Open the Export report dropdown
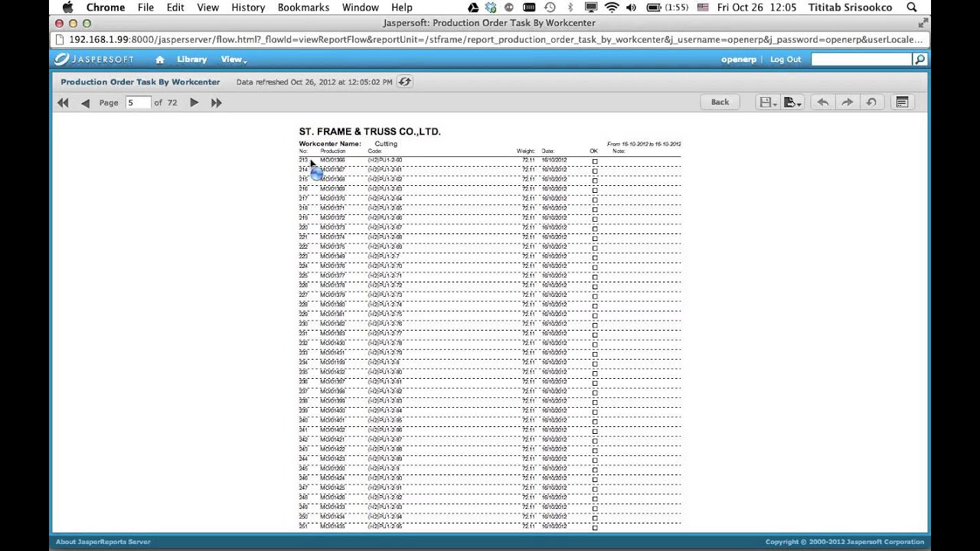The width and height of the screenshot is (980, 551). point(792,102)
